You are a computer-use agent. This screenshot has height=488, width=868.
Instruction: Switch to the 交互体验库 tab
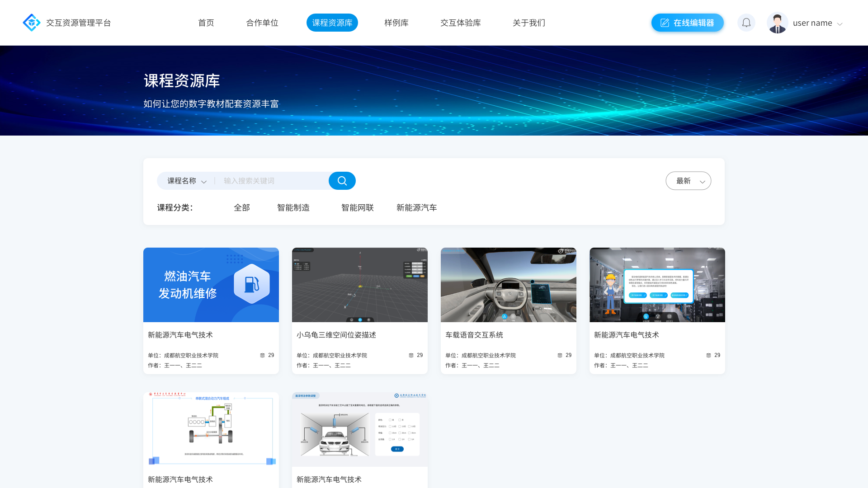[x=460, y=23]
